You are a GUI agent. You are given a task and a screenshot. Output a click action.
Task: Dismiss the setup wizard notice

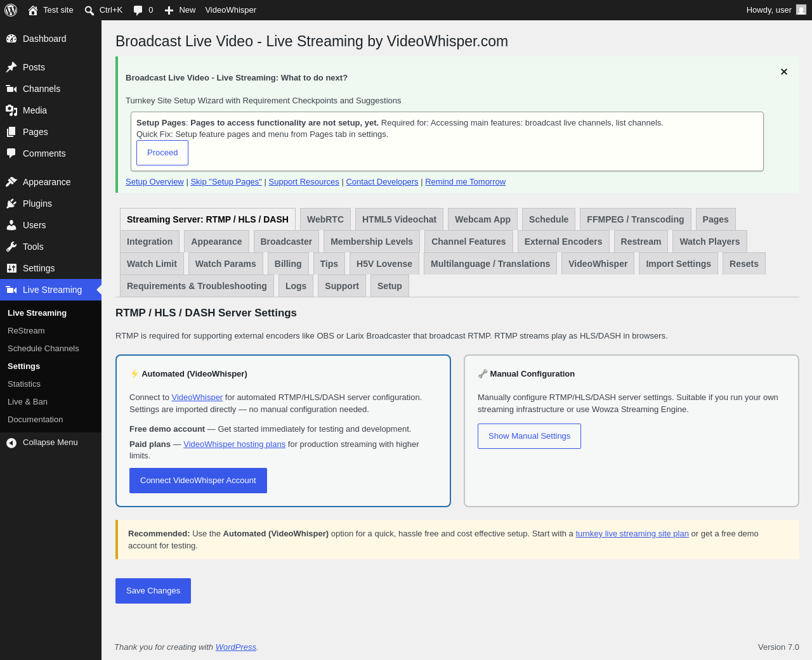[x=784, y=72]
